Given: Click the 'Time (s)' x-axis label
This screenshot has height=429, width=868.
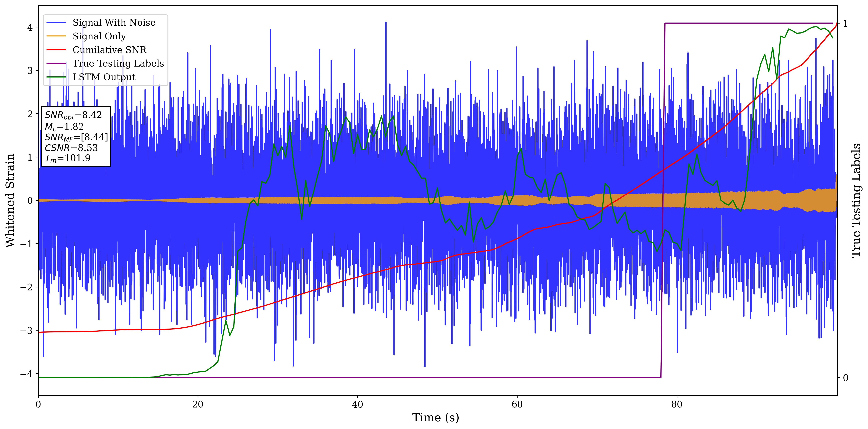Looking at the screenshot, I should coord(435,418).
